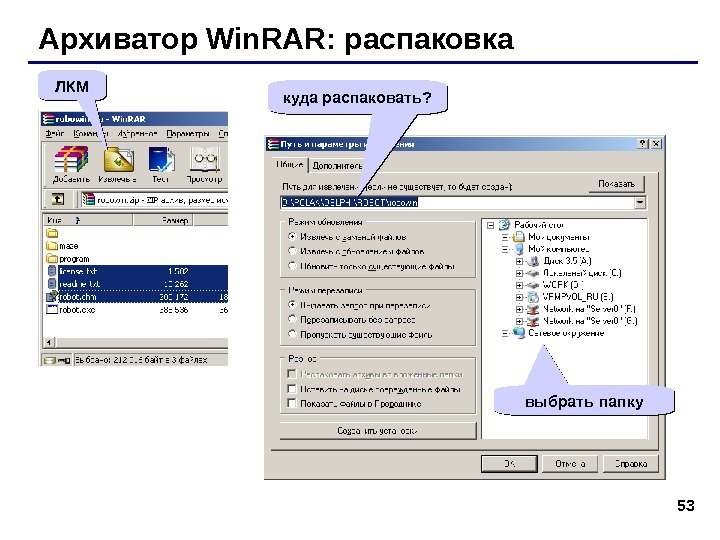Open the Параметры menu in WinRAR
This screenshot has height=540, width=720.
188,134
